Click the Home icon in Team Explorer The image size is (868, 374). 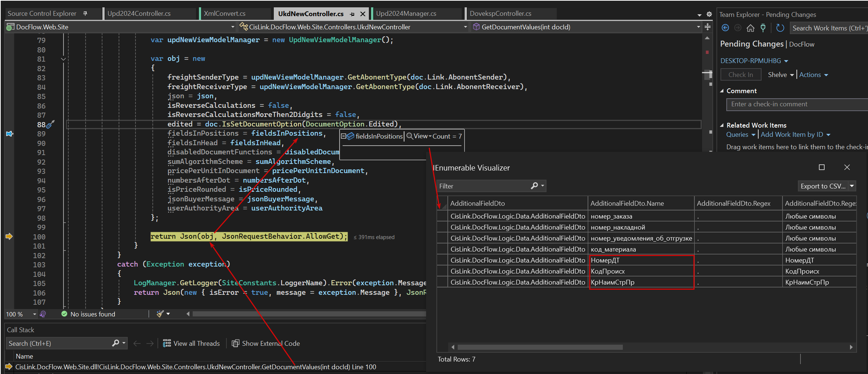[751, 28]
